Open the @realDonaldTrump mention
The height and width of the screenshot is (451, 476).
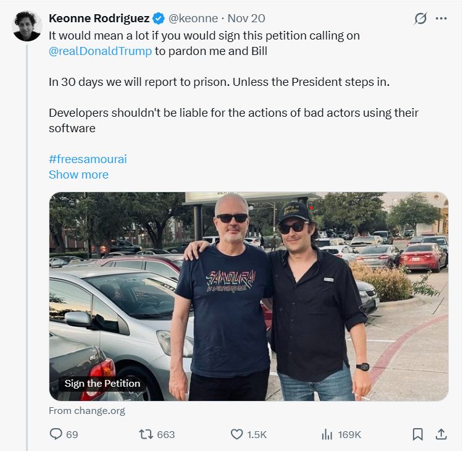click(100, 51)
